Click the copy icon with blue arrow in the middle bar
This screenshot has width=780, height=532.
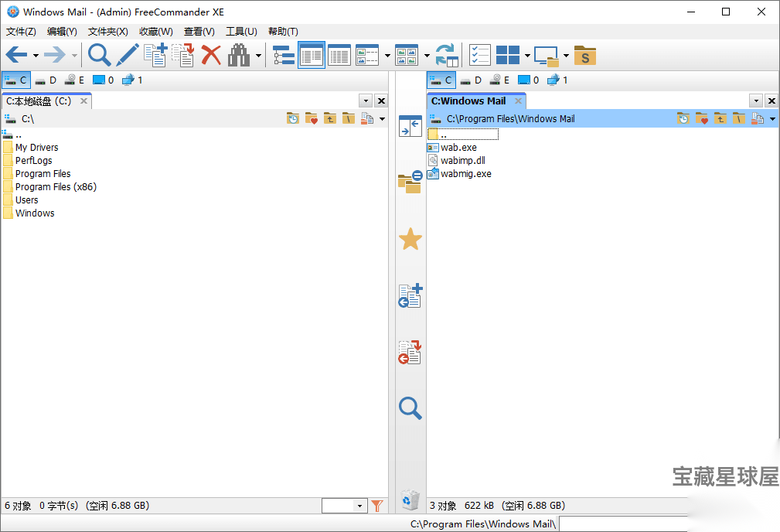tap(410, 295)
